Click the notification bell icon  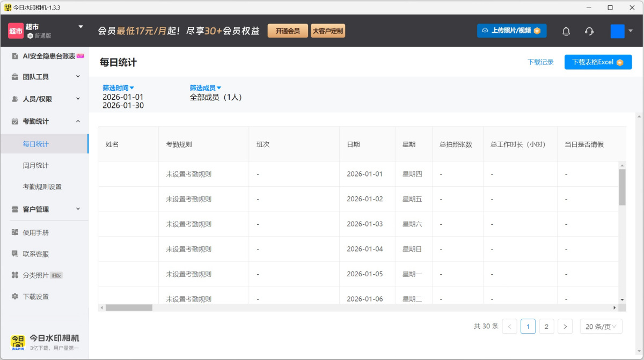coord(566,31)
